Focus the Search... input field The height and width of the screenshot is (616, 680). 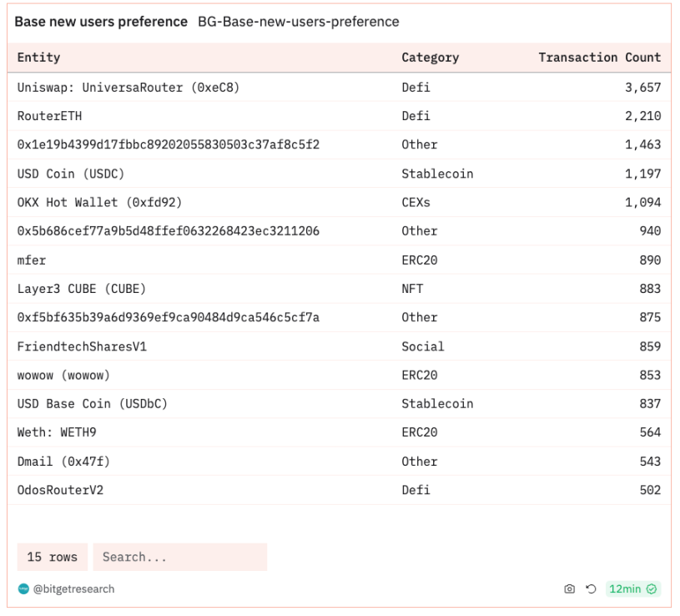(x=180, y=557)
